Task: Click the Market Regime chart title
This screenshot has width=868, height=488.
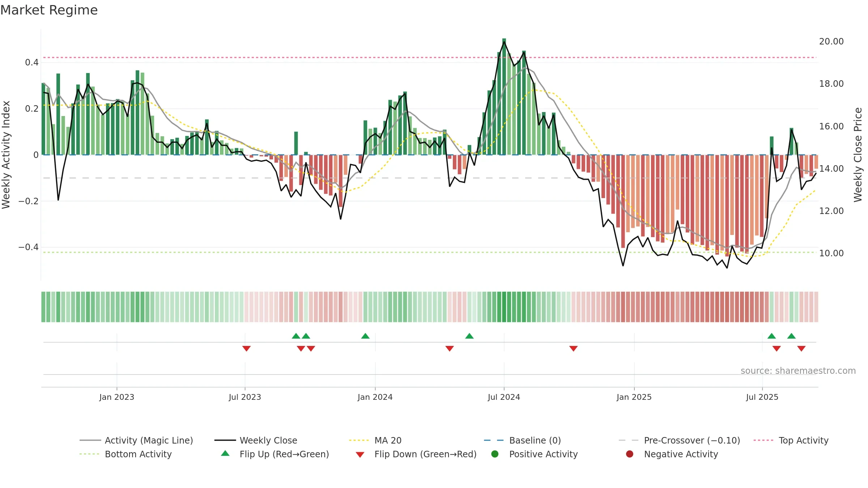Action: coord(49,10)
